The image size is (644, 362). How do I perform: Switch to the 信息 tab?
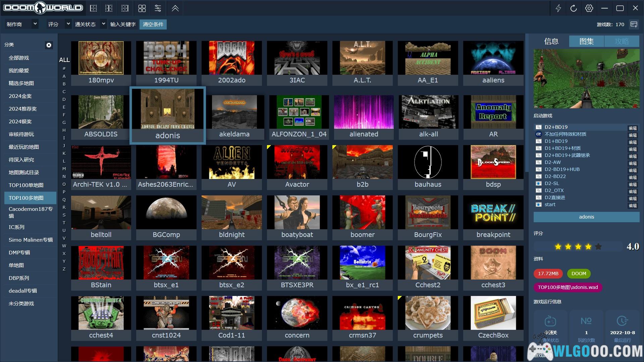pyautogui.click(x=551, y=41)
